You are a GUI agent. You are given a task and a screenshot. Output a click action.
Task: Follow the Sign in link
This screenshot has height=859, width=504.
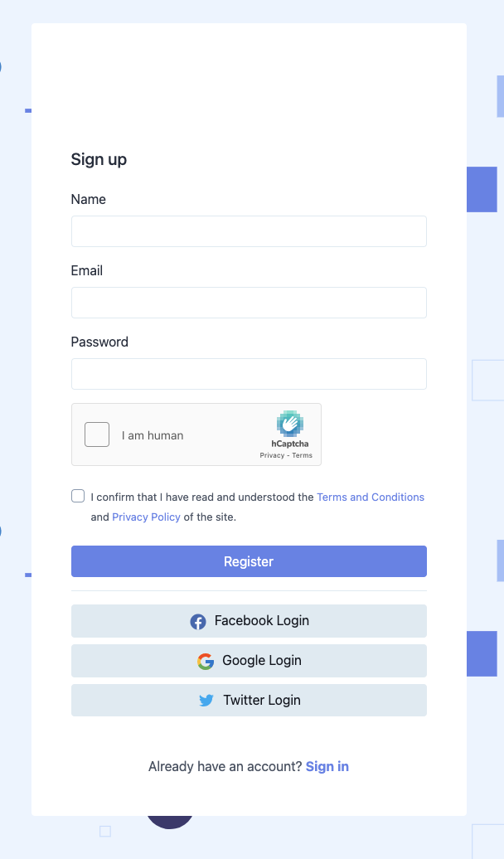coord(327,766)
